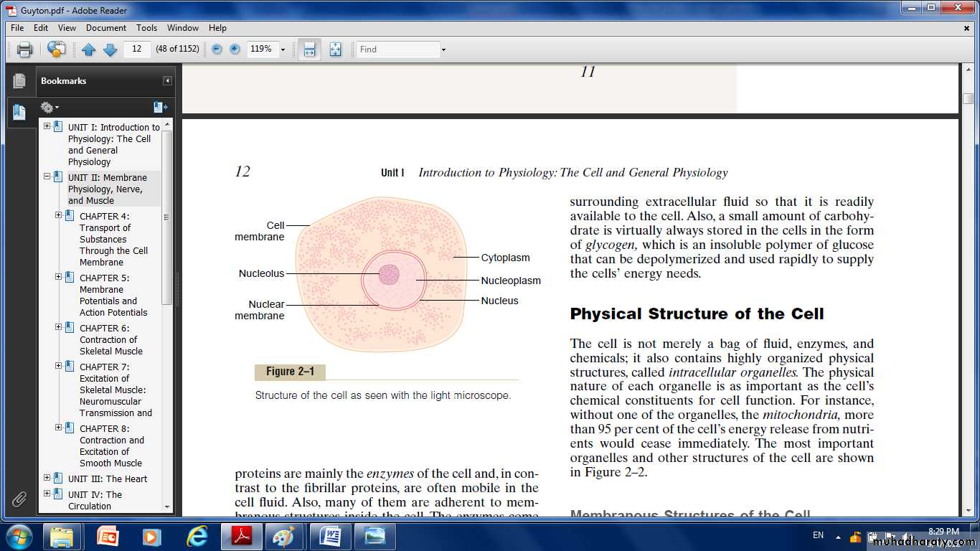
Task: Toggle the fit width scrolling mode
Action: [x=309, y=50]
